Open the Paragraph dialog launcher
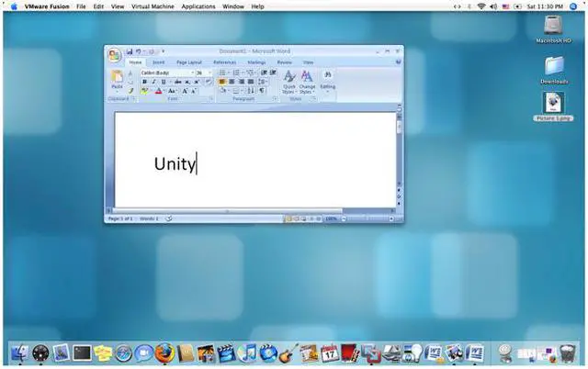Image resolution: width=588 pixels, height=369 pixels. [275, 99]
